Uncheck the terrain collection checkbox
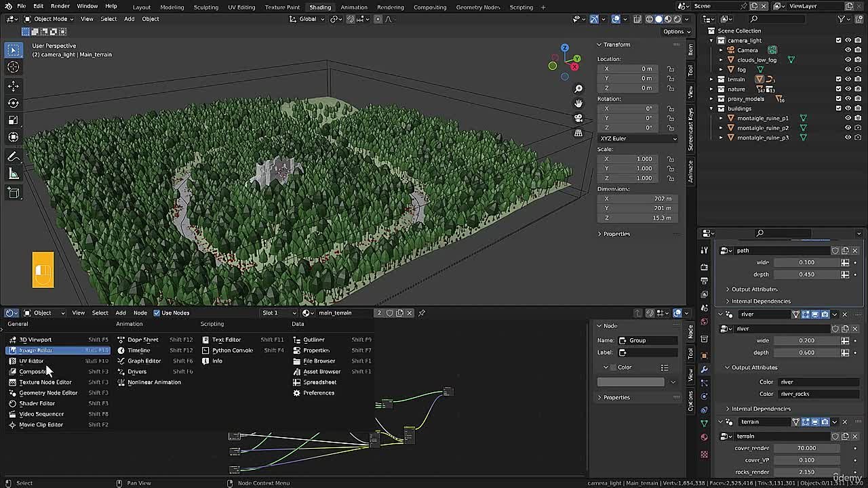Viewport: 868px width, 488px height. [838, 79]
